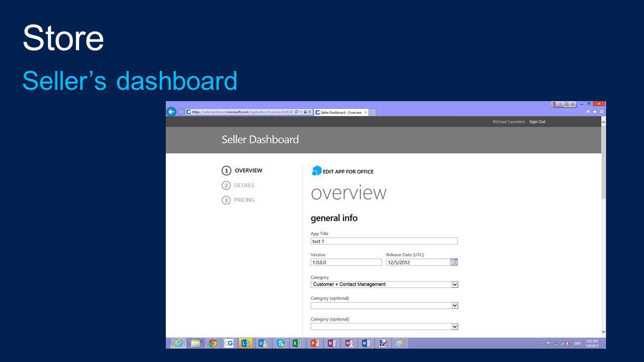This screenshot has width=644, height=362.
Task: Expand the first empty Category (optional) dropdown
Action: [455, 305]
